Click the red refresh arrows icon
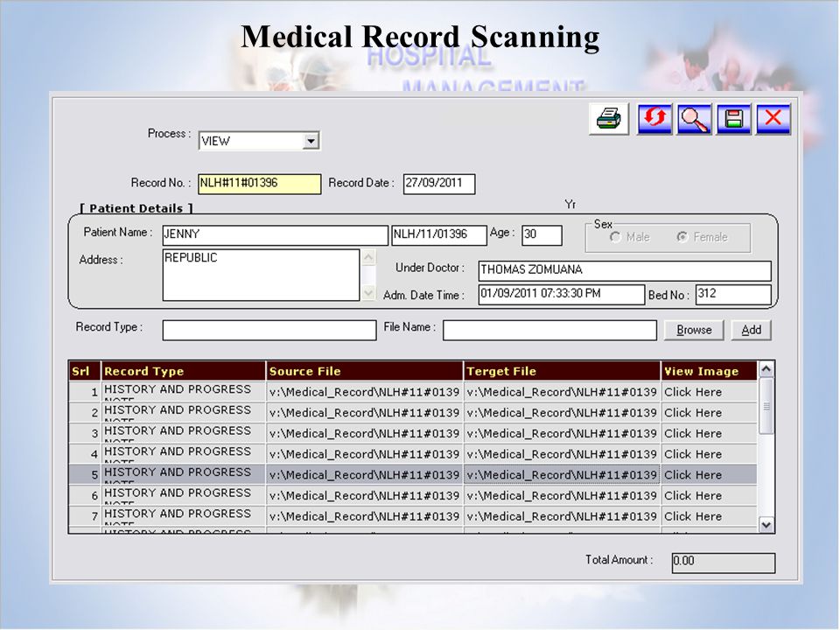The image size is (840, 630). pos(654,118)
